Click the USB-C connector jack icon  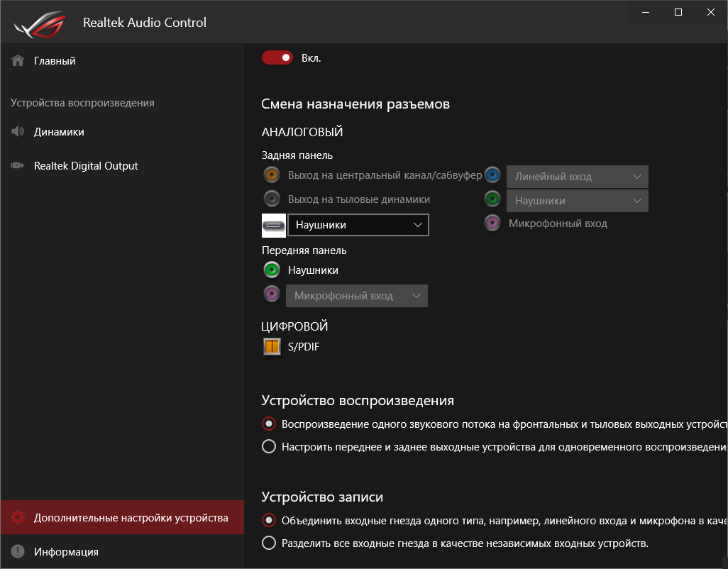274,225
